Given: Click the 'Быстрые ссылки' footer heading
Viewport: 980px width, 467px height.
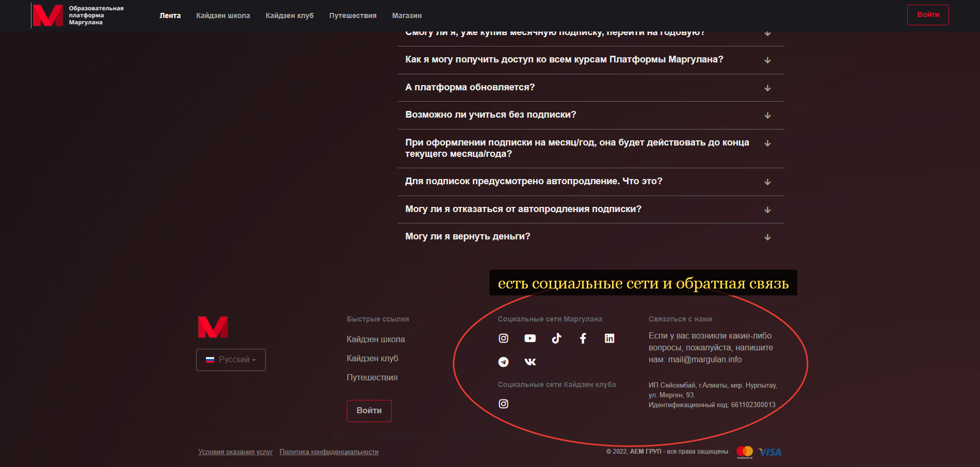Looking at the screenshot, I should 378,319.
